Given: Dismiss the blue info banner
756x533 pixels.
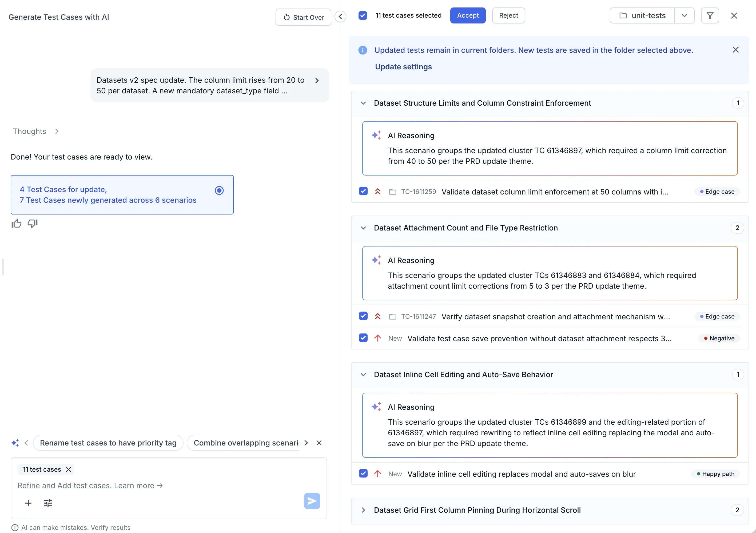Looking at the screenshot, I should pos(735,50).
